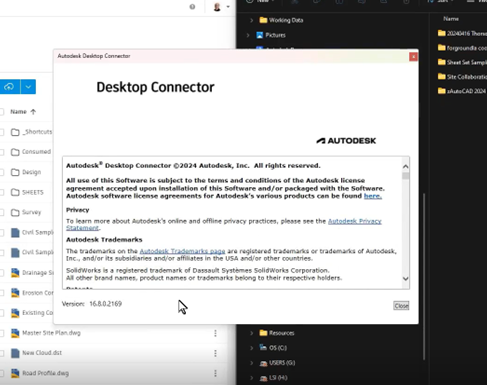Screen dimensions: 487x385
Task: Click the license text scrollbar down arrow
Action: (x=405, y=279)
